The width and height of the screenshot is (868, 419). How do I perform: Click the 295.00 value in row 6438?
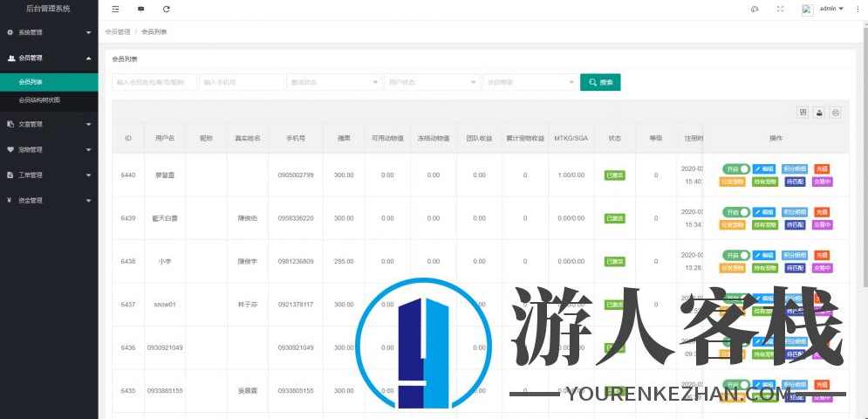[344, 262]
